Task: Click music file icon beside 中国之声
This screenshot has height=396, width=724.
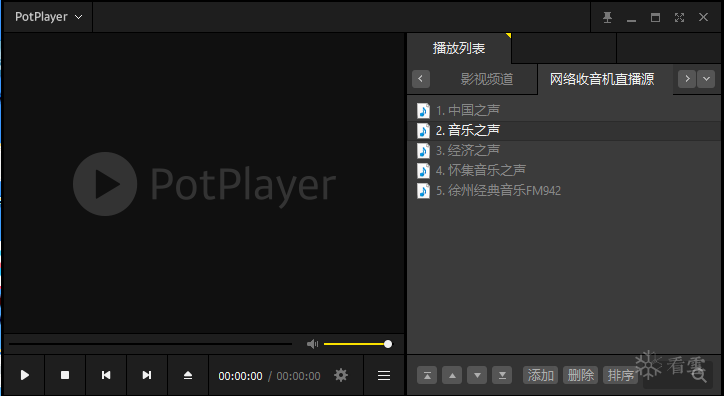Action: tap(423, 110)
